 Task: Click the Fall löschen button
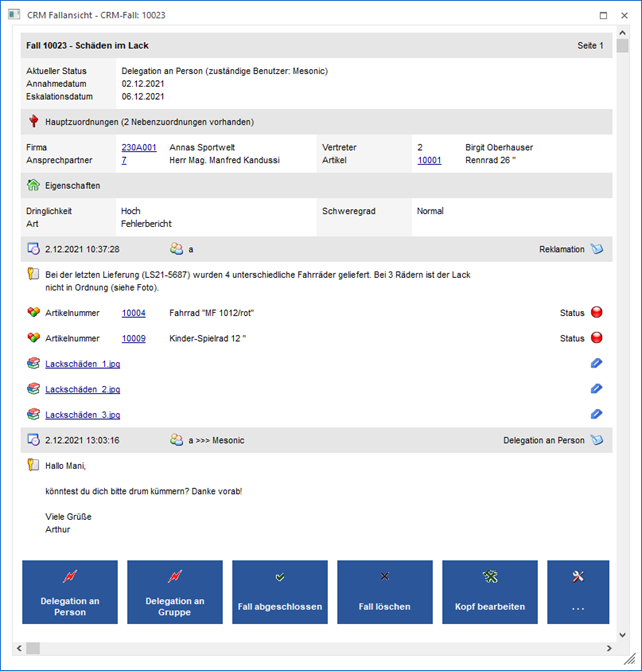point(385,592)
